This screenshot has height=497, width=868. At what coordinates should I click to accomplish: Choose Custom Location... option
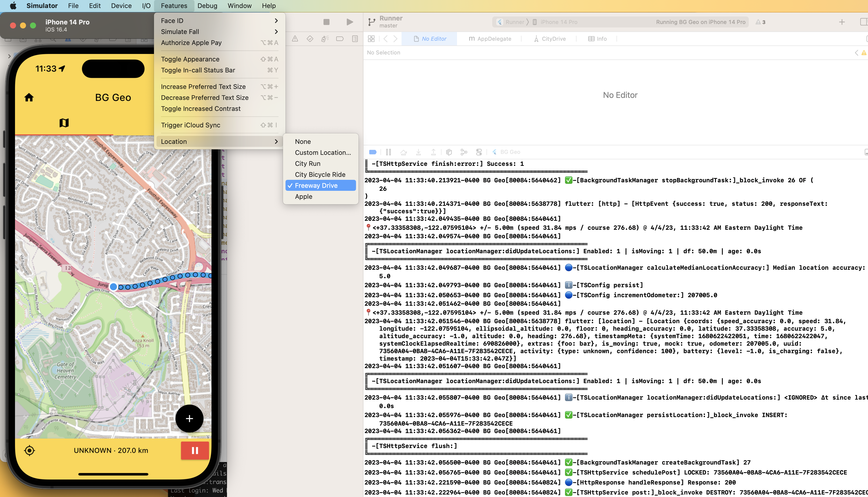click(322, 153)
